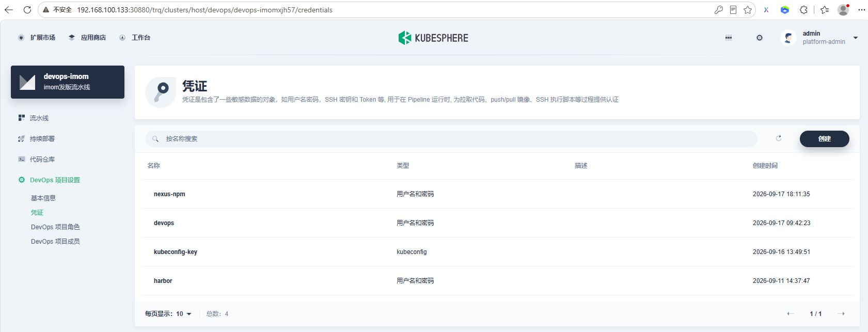Reload the page with the refresh icon
This screenshot has width=868, height=332.
click(x=27, y=10)
